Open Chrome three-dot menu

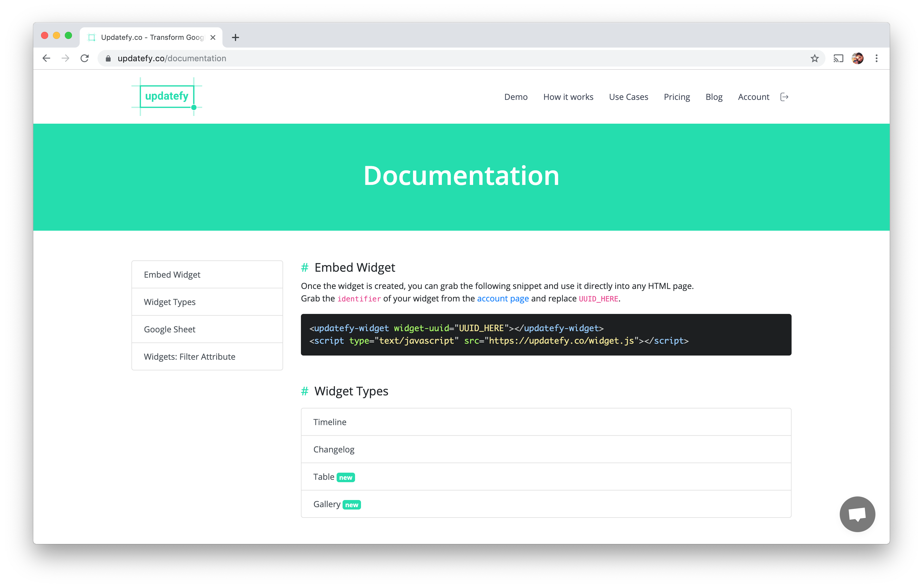(x=876, y=58)
